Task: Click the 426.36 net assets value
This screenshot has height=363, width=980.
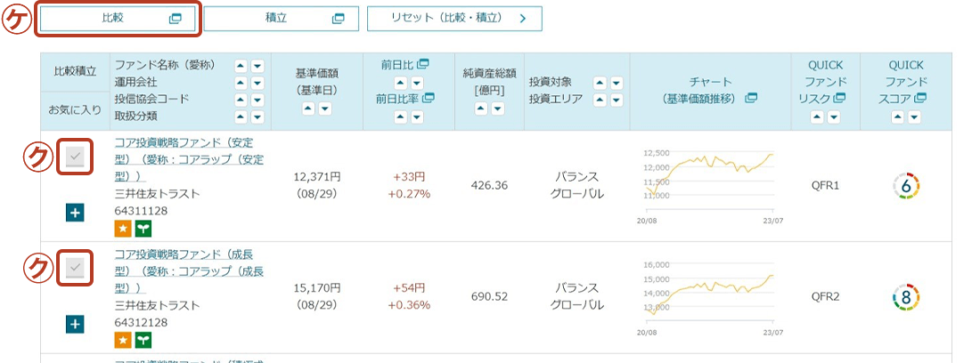Action: click(489, 186)
